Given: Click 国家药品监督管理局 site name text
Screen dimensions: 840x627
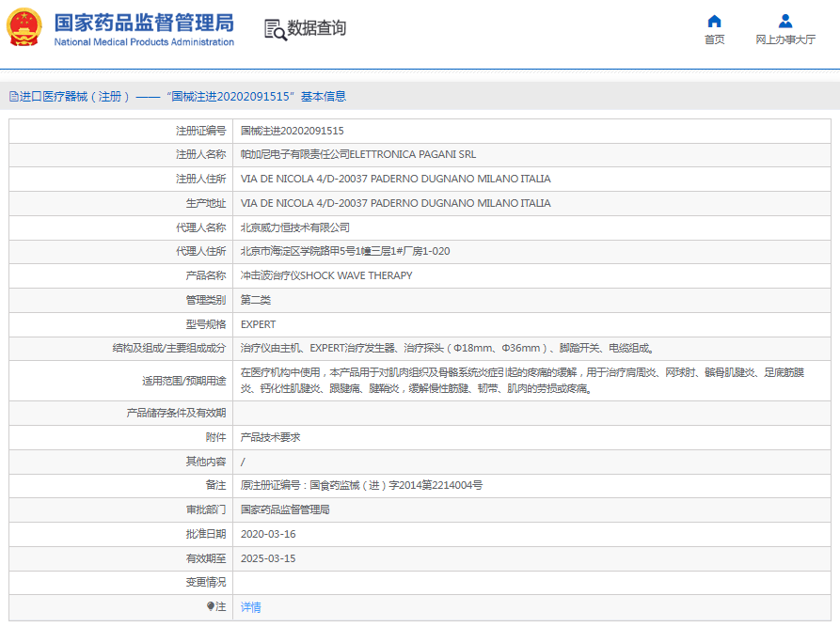Looking at the screenshot, I should pyautogui.click(x=144, y=23).
